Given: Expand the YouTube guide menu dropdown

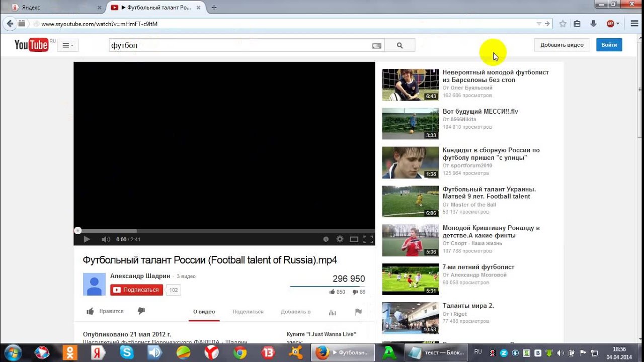Looking at the screenshot, I should coord(68,45).
